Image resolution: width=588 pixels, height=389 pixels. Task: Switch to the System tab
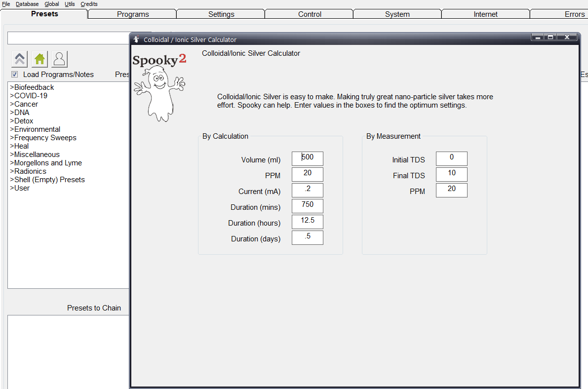397,14
